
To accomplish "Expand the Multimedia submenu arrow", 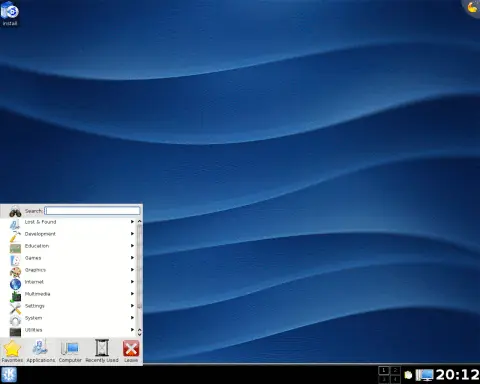I will tap(132, 294).
